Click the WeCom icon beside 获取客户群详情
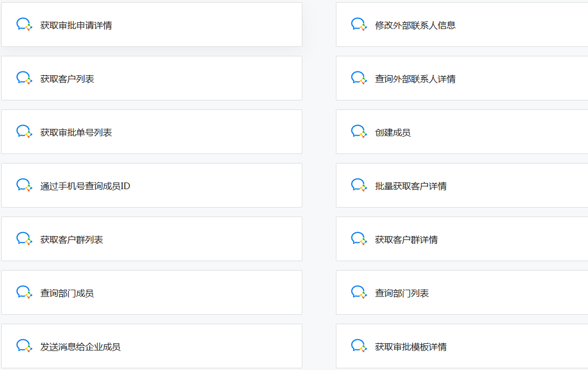This screenshot has width=588, height=370. coord(359,239)
